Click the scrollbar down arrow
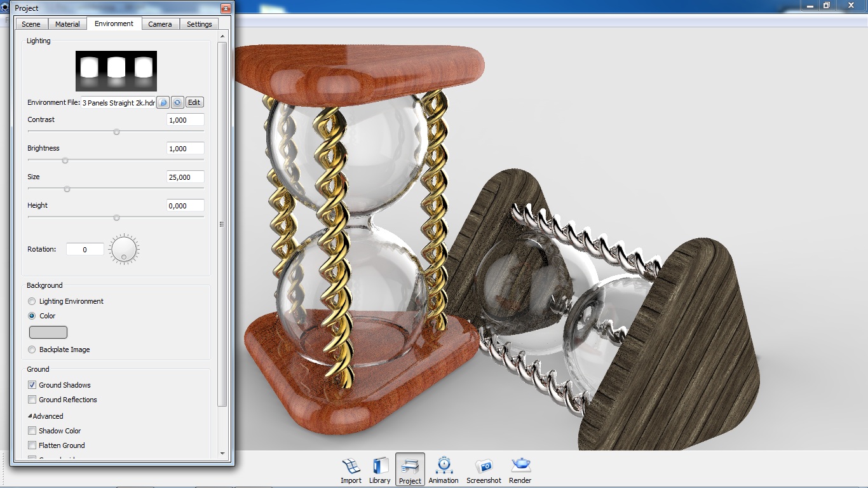The width and height of the screenshot is (868, 488). click(x=222, y=454)
